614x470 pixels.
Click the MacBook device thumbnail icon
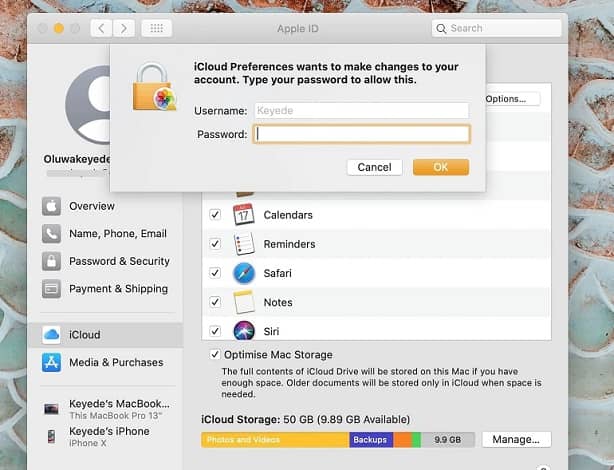point(51,409)
